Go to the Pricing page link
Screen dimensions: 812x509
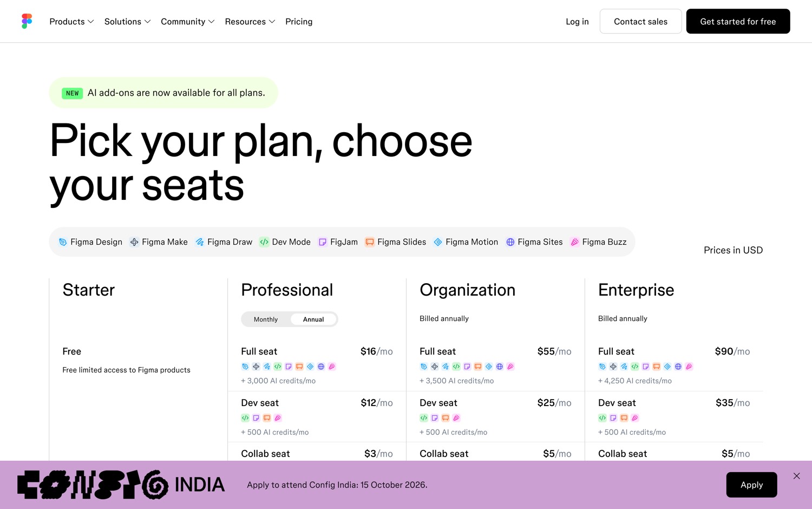tap(299, 22)
